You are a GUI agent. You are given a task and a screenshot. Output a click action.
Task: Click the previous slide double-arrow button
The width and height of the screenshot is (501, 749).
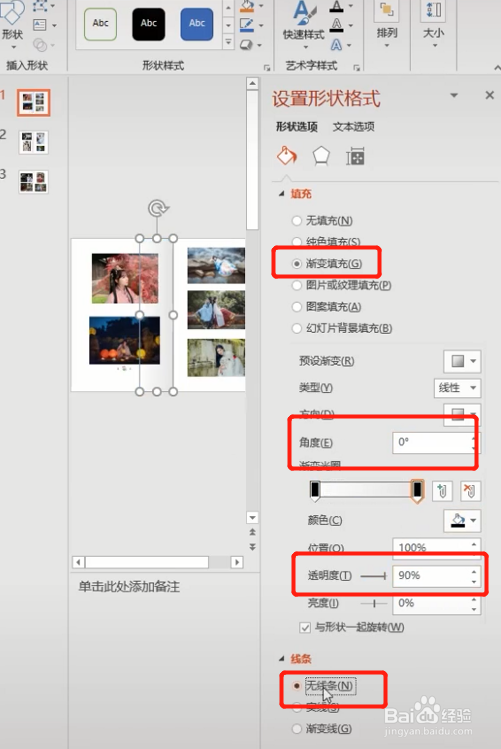point(252,532)
